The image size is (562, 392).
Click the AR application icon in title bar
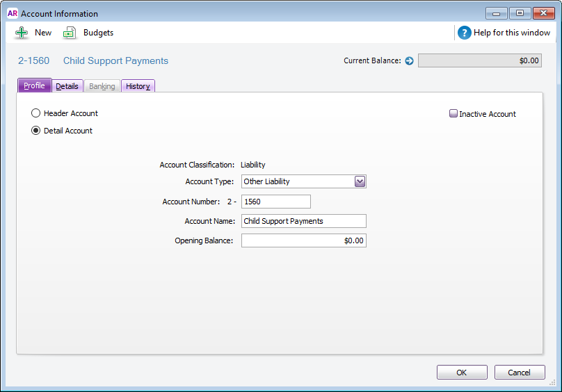12,13
